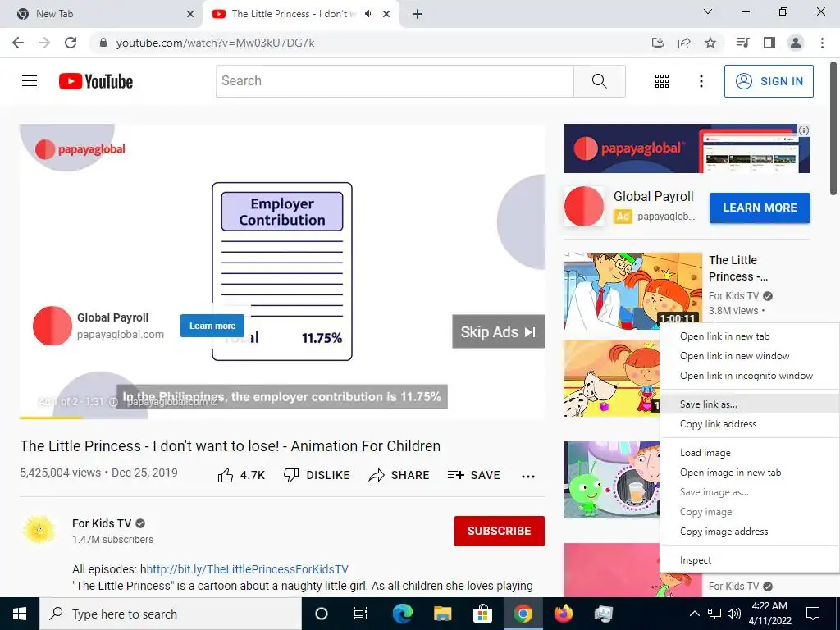
Task: Select Open image in new tab
Action: pyautogui.click(x=750, y=473)
